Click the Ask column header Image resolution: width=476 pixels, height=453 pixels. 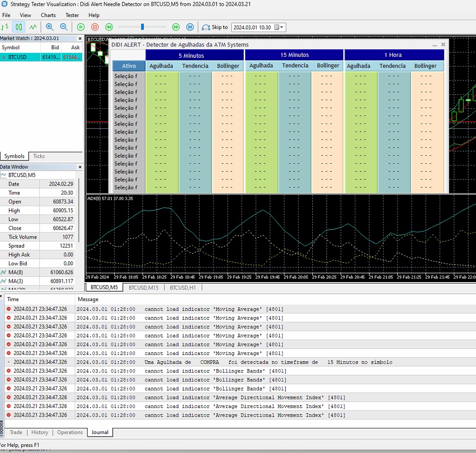coord(72,47)
